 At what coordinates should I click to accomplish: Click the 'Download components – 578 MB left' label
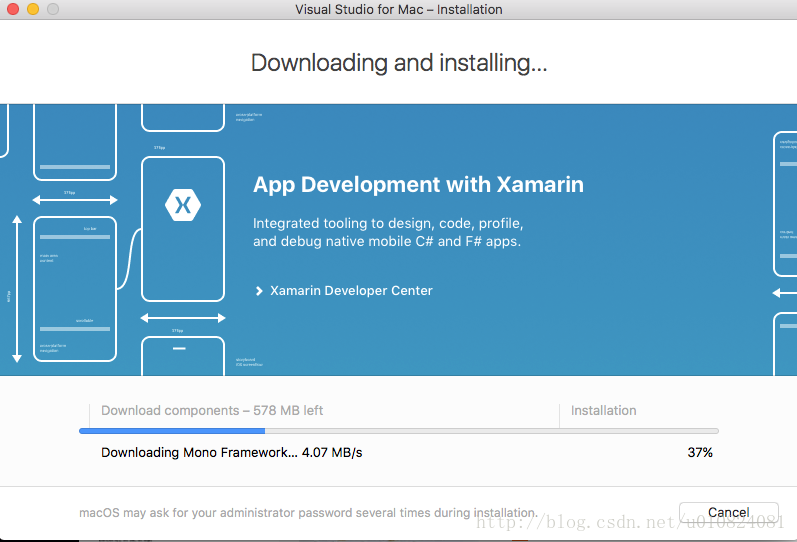click(212, 410)
